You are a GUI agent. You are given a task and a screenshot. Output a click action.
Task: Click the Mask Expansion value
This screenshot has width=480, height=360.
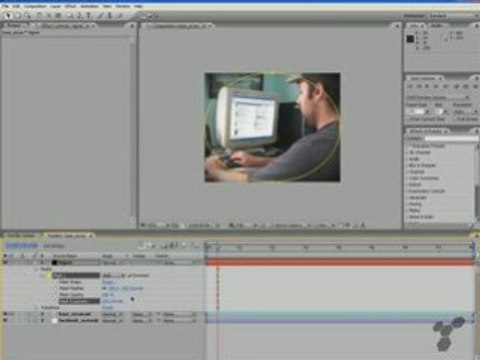pos(113,301)
